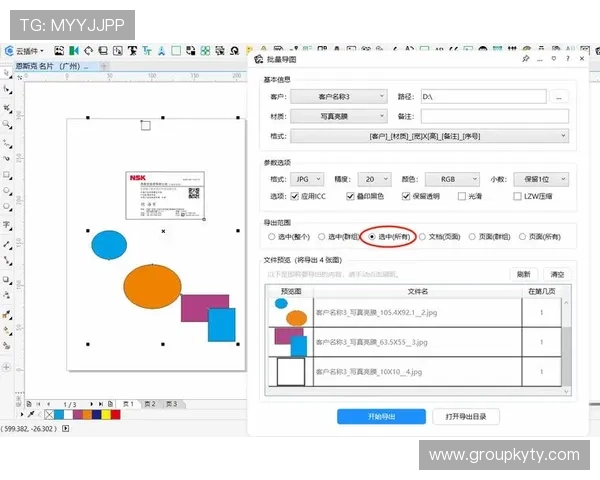Open the 材质 dropdown showing 写真亮膜
This screenshot has height=480, width=600.
pos(339,116)
